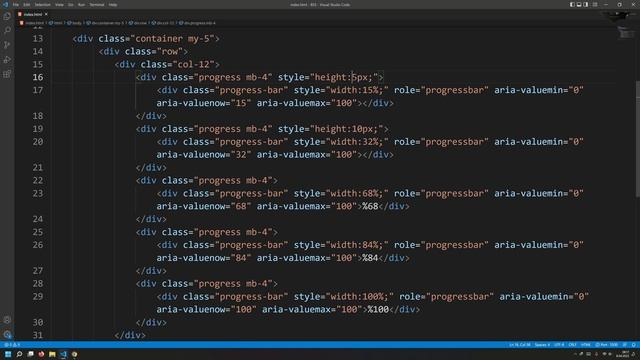Image resolution: width=640 pixels, height=360 pixels.
Task: Click the VS Code logo in title bar
Action: (x=5, y=4)
